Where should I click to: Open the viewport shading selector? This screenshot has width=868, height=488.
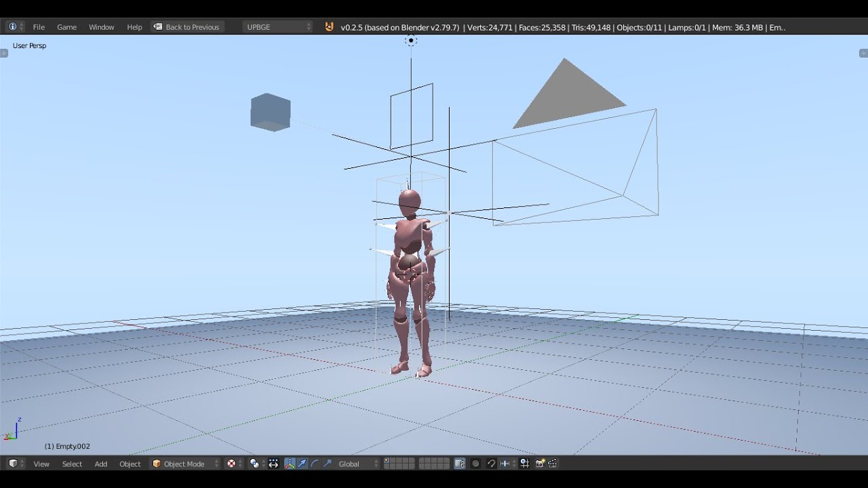[235, 464]
